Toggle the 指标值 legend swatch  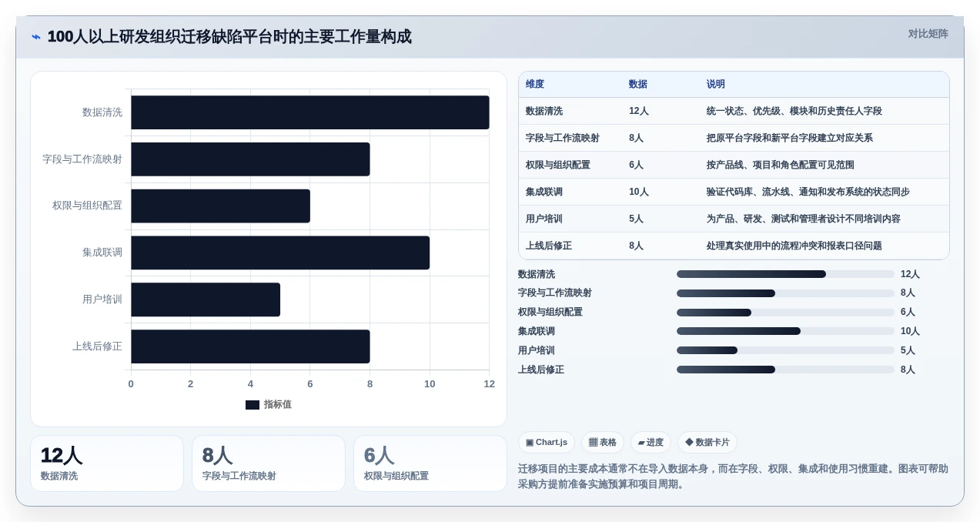(x=253, y=405)
